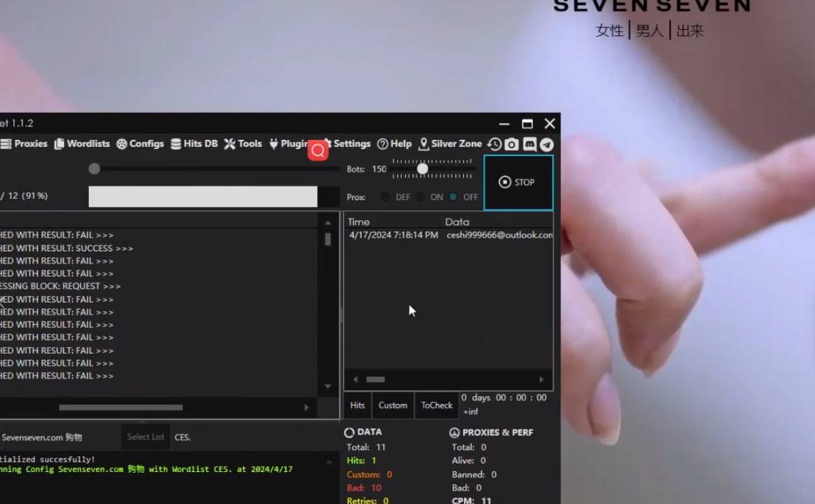Switch to the Custom tab
815x504 pixels.
(x=393, y=405)
